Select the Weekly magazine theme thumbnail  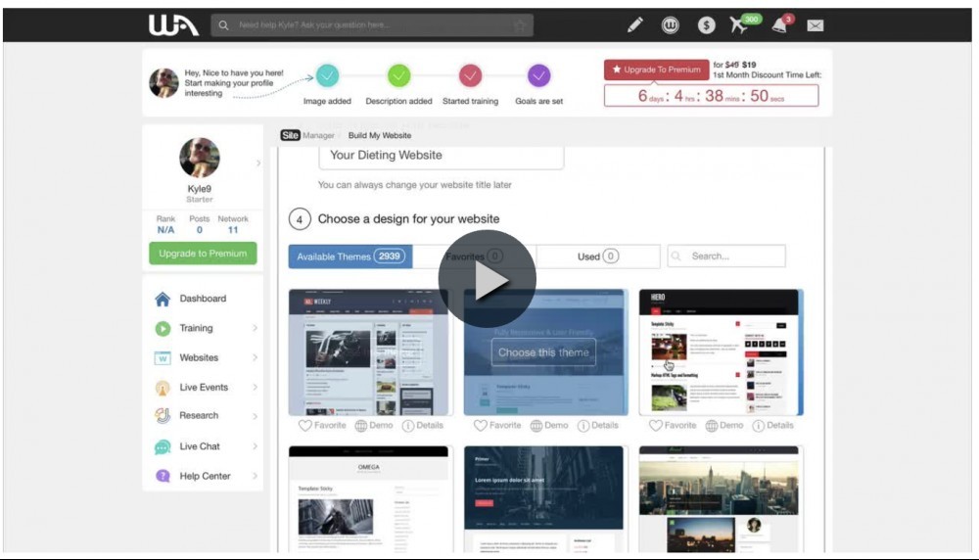[x=368, y=352]
